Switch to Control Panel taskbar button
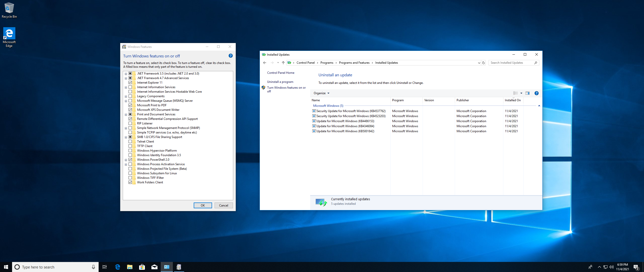The height and width of the screenshot is (272, 644). (167, 267)
